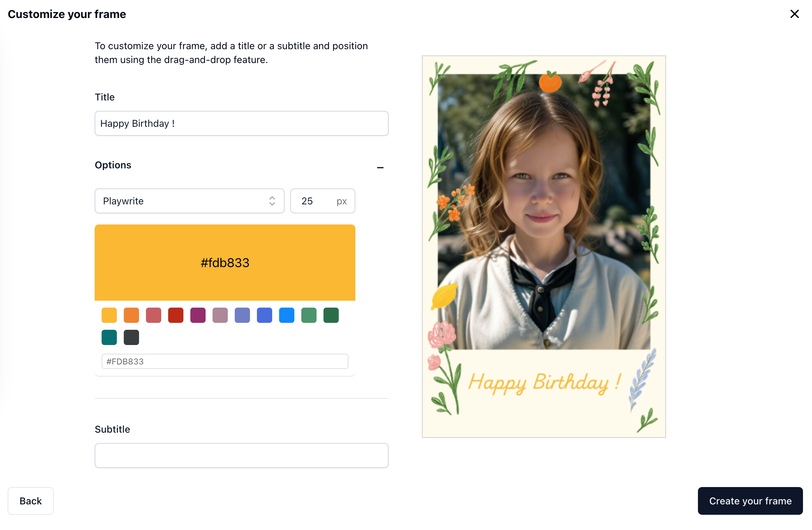Pick the royal blue color swatch
Viewport: 812px width, 530px height.
[265, 315]
